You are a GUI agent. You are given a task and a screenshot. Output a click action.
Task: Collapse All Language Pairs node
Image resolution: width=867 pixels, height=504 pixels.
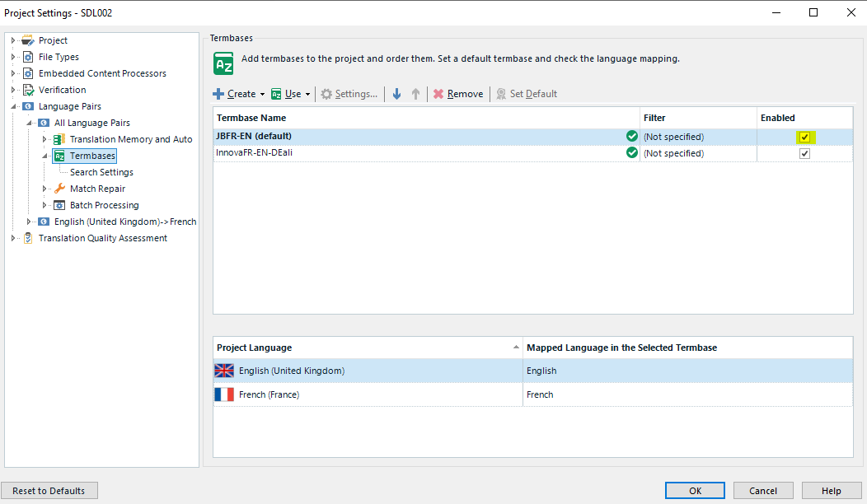[x=29, y=124]
